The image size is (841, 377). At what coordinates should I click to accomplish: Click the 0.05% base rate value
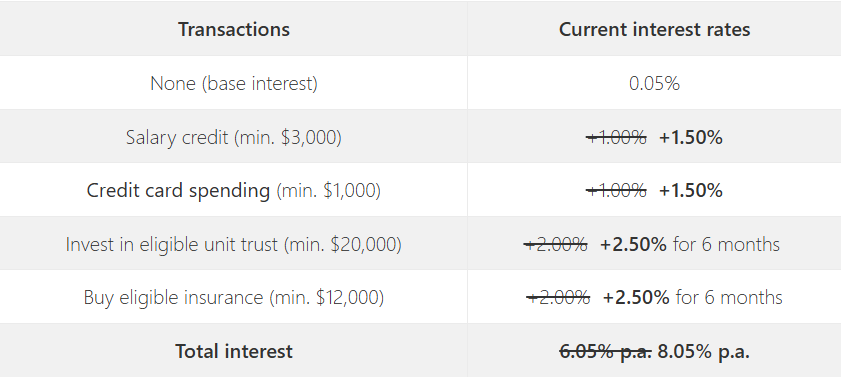point(654,84)
